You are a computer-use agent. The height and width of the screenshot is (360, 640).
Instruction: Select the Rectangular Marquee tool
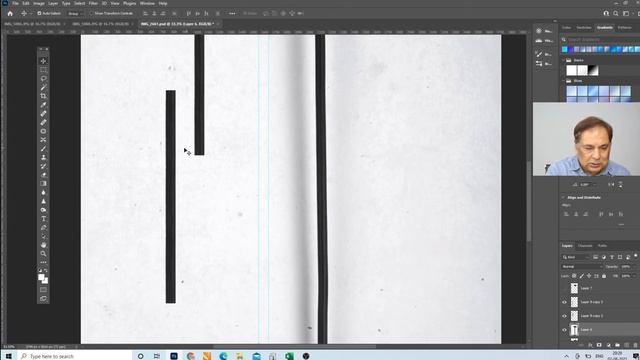(43, 70)
